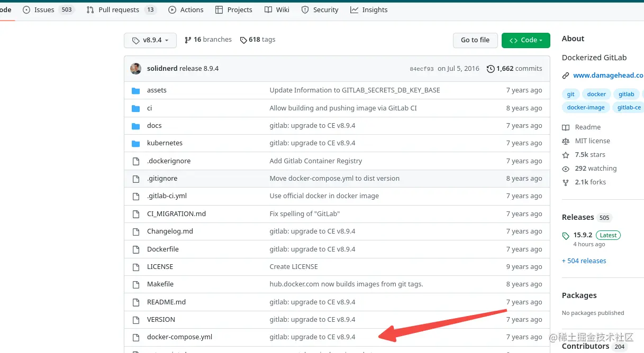View the 7.5k stars link
This screenshot has height=353, width=644.
584,155
